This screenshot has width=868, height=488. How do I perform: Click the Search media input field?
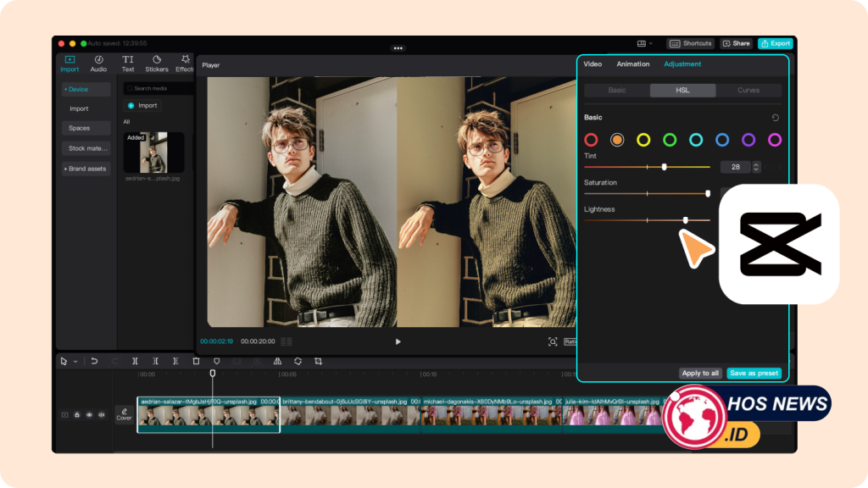coord(157,88)
